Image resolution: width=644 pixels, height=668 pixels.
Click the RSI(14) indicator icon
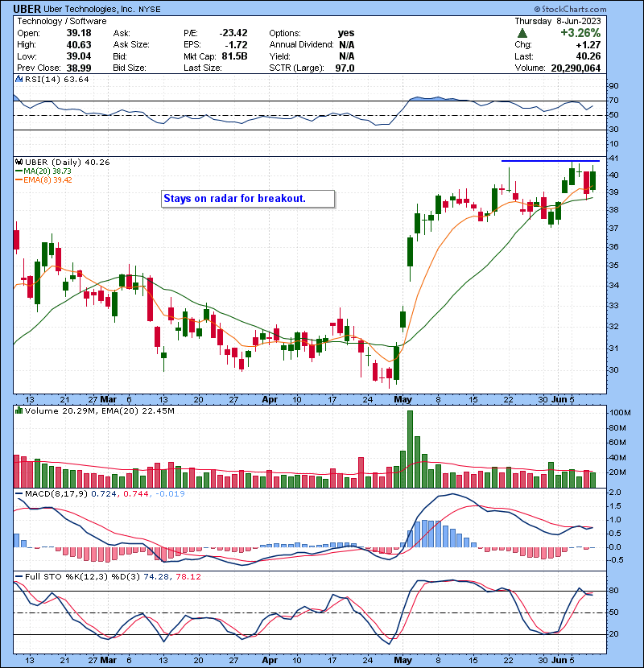coord(19,79)
